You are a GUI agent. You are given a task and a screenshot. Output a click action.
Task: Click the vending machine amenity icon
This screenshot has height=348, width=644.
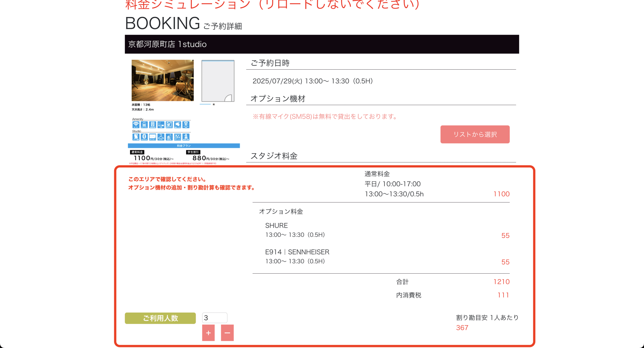click(152, 125)
